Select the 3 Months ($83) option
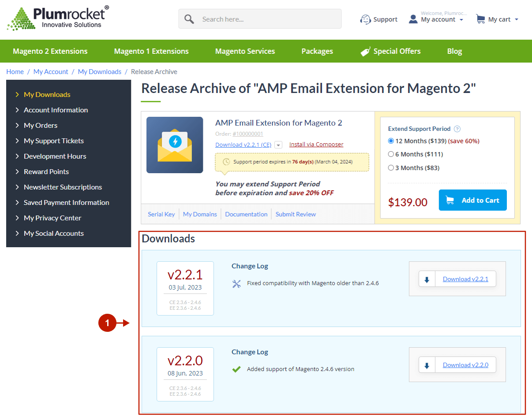The image size is (532, 416). (391, 168)
